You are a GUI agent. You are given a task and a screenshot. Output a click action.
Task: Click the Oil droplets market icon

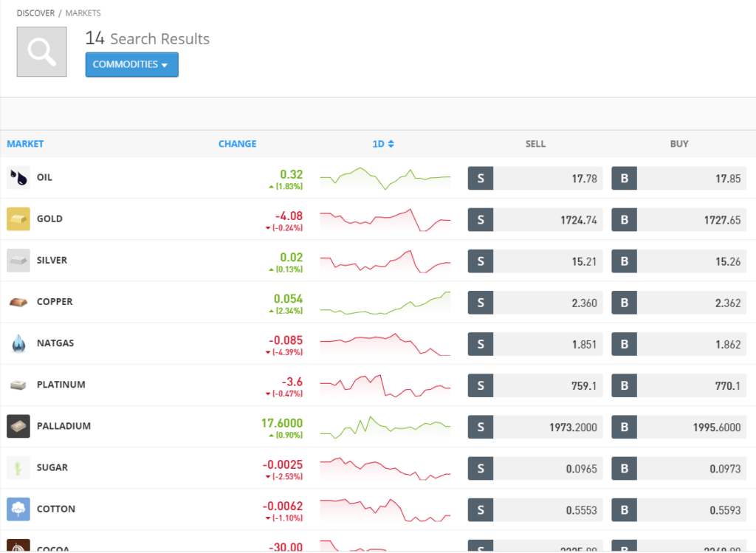(18, 178)
